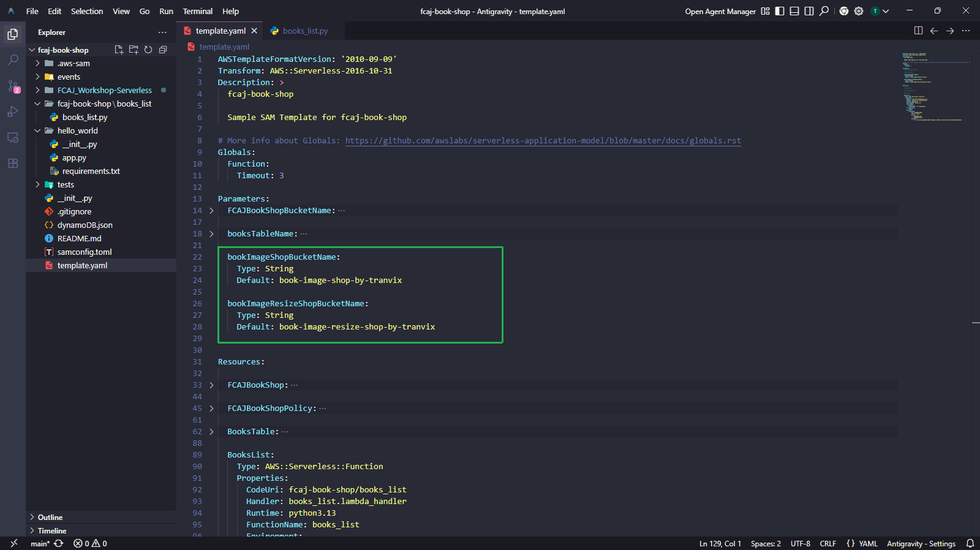Click Ln 129, Col 1 in status bar
Viewport: 980px width, 550px height.
click(720, 543)
